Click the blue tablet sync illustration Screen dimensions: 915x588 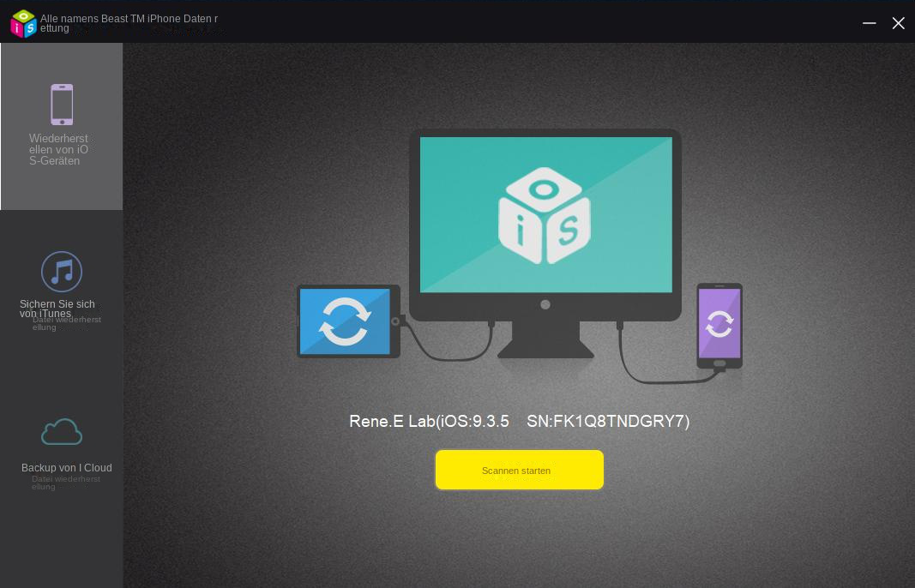pos(348,321)
